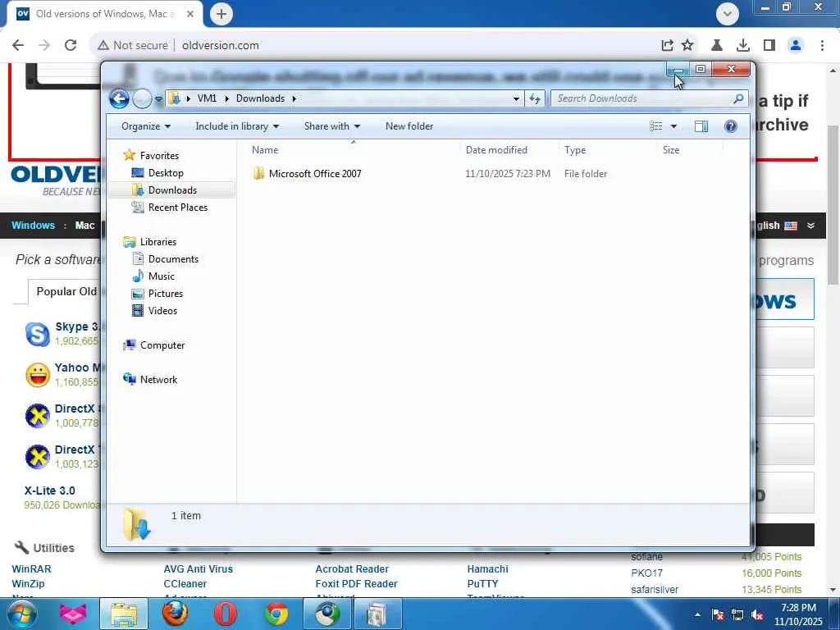This screenshot has width=840, height=630.
Task: Go back in Chrome browser
Action: 18,46
